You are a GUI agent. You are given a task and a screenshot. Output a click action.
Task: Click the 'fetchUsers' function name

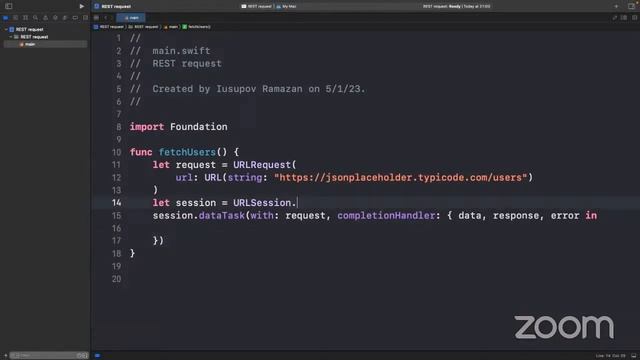tap(187, 152)
